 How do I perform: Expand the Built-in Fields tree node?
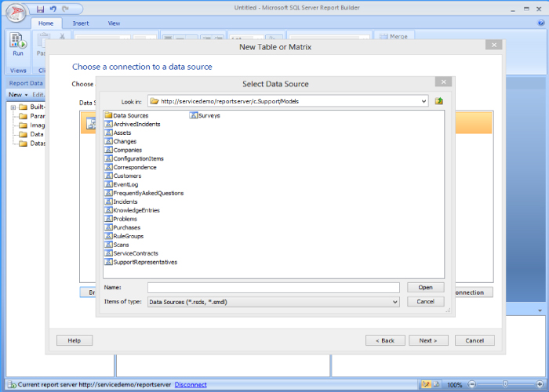coord(13,107)
